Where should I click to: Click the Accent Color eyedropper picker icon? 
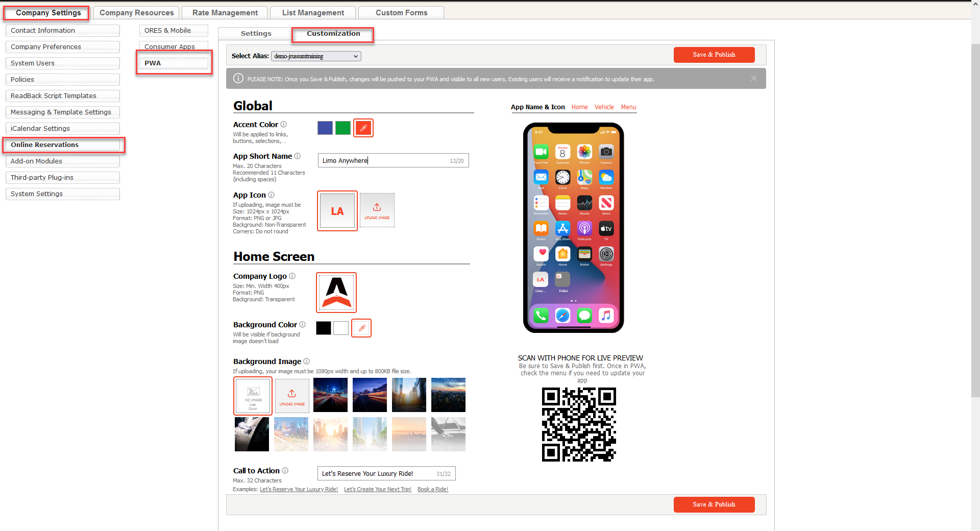click(363, 128)
